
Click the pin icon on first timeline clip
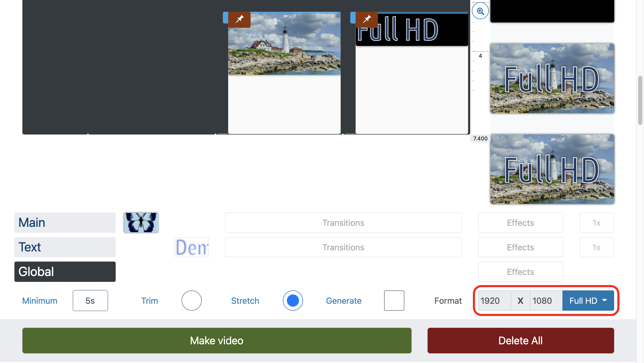[x=239, y=19]
